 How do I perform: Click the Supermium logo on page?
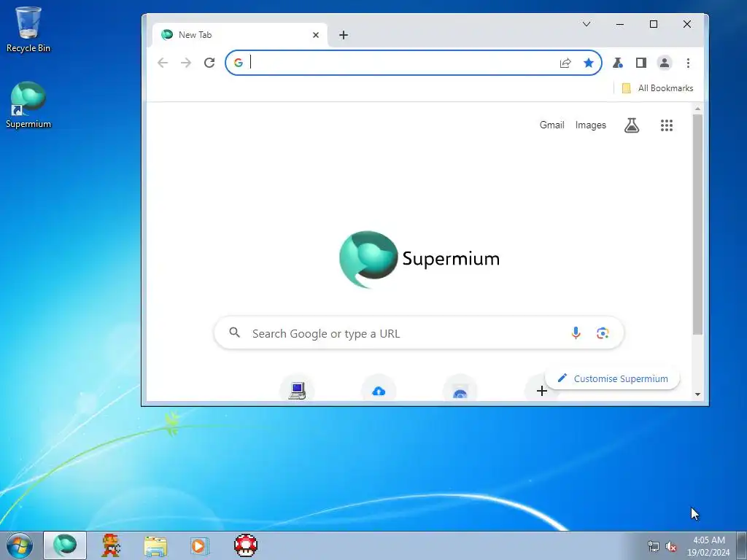(x=419, y=259)
